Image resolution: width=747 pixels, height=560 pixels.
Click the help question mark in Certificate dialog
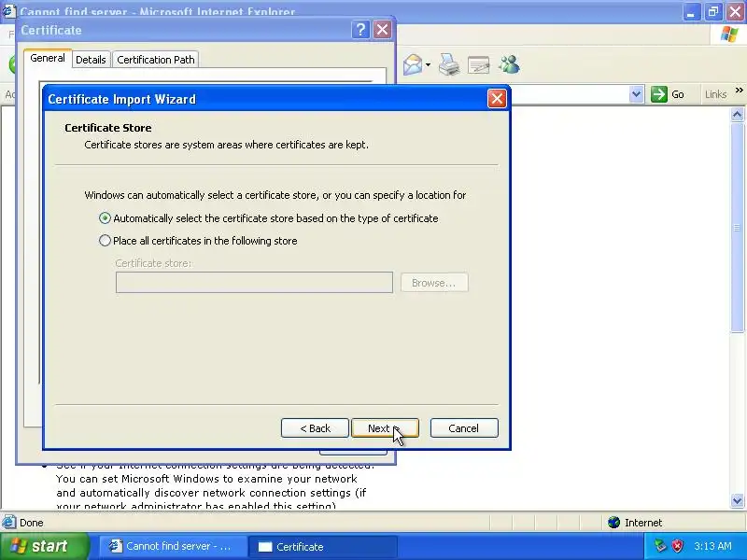coord(360,30)
